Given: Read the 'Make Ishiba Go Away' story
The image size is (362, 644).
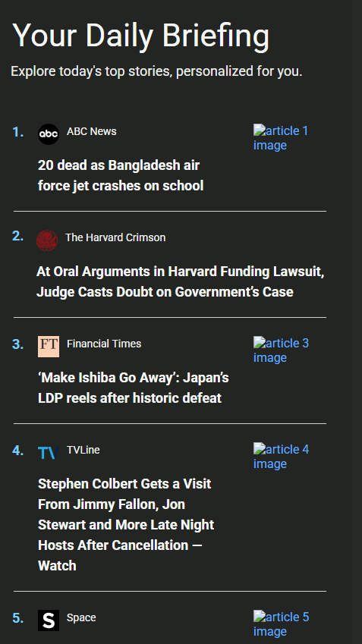Looking at the screenshot, I should pos(133,388).
